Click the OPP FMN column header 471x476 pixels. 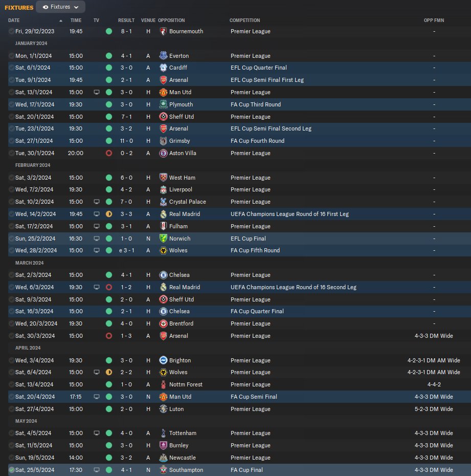tap(434, 20)
